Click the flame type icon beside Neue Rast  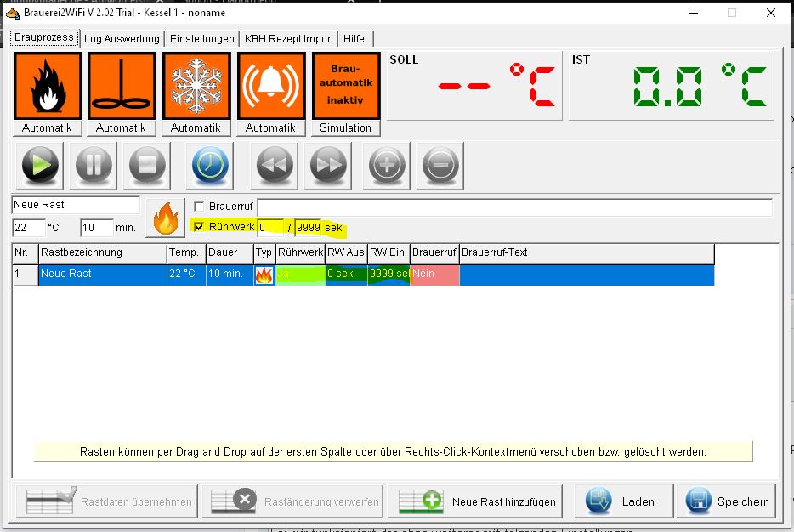pos(165,218)
